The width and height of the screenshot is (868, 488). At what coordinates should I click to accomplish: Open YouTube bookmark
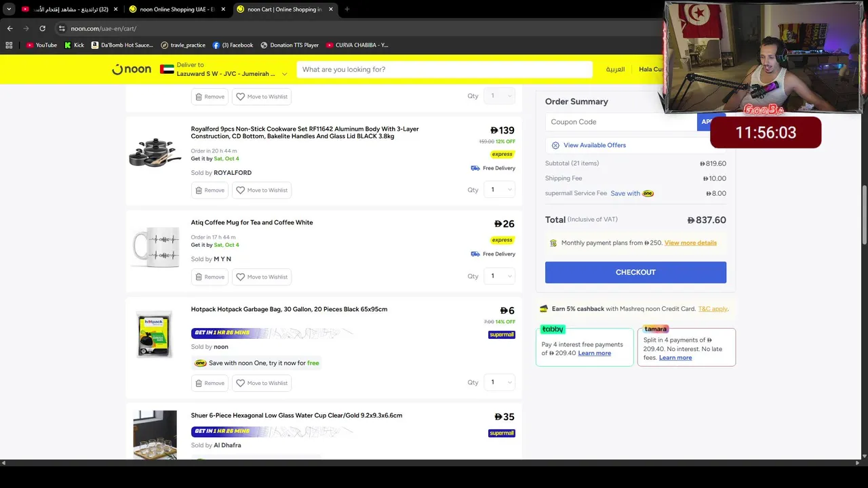(x=41, y=45)
